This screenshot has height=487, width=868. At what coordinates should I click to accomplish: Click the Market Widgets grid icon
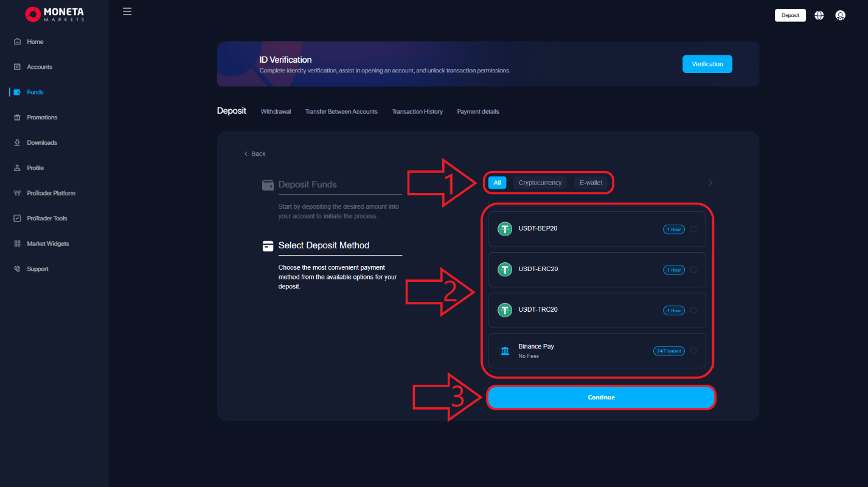17,243
